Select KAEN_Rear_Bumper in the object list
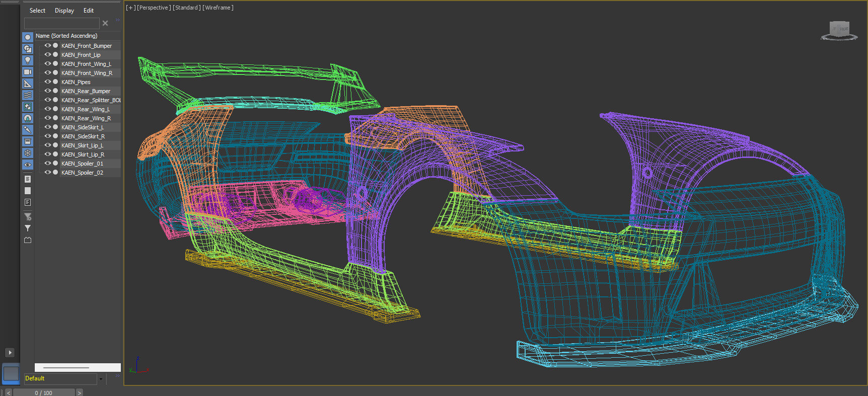This screenshot has width=868, height=396. 86,91
